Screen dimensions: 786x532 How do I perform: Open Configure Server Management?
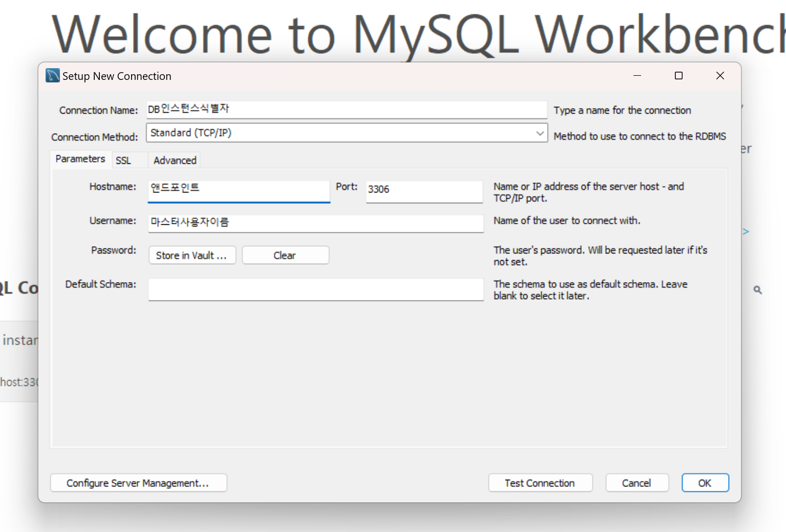138,483
